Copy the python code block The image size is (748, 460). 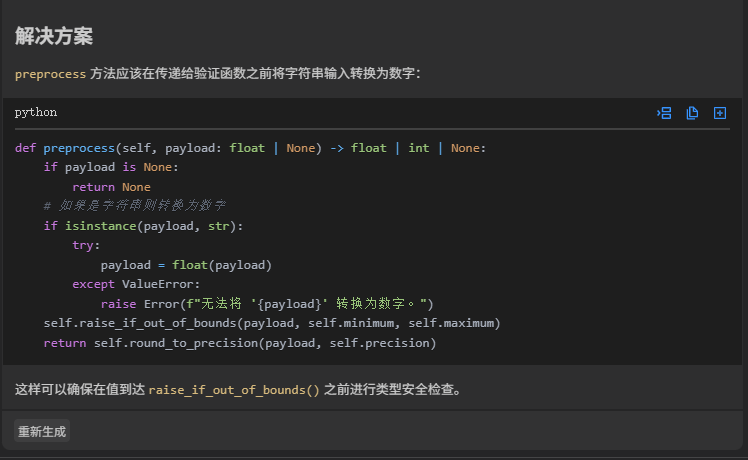[x=692, y=113]
